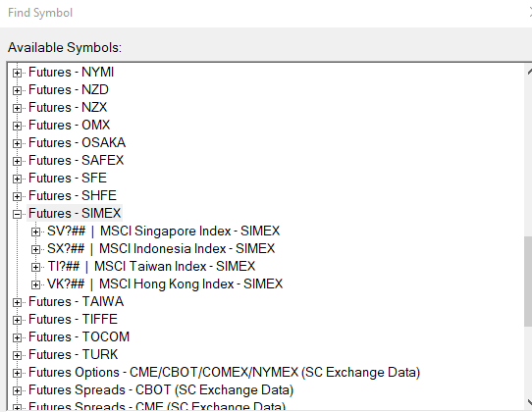
Task: Expand TI?## MSCI Taiwan Index node
Action: (x=35, y=267)
